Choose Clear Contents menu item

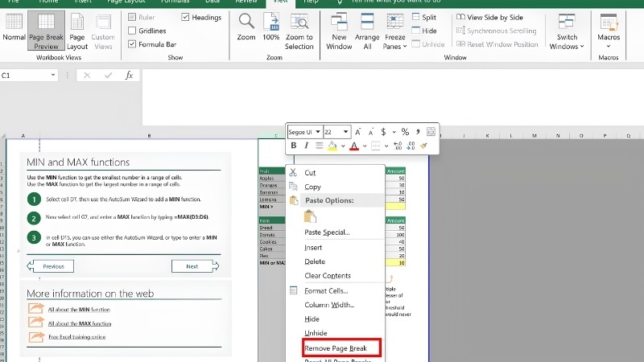tap(336, 275)
